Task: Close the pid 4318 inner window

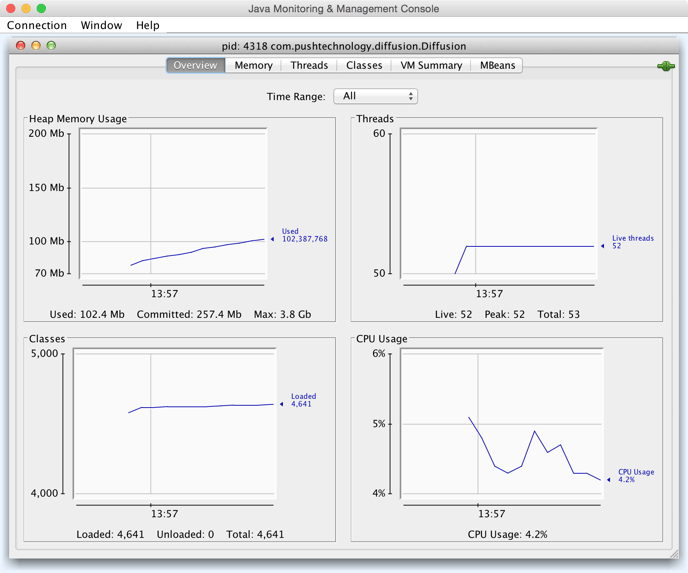Action: (x=20, y=45)
